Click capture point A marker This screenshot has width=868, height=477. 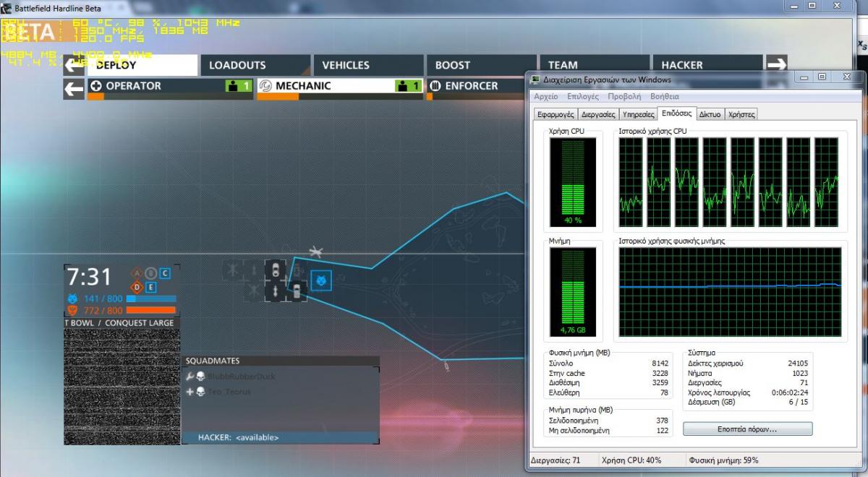pos(137,273)
